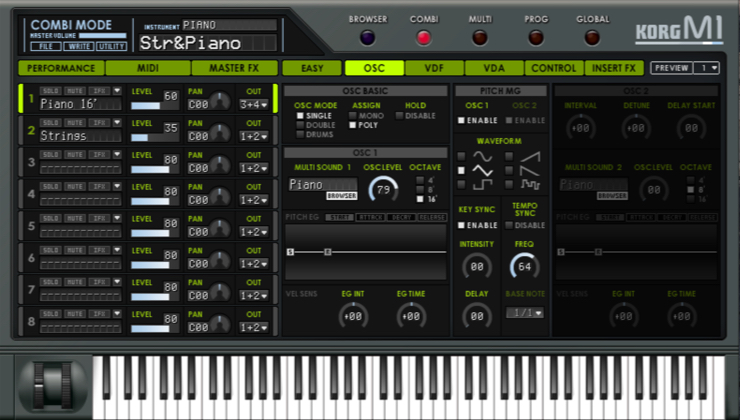Switch to PROG mode LED button
Screen dimensions: 740x420
pyautogui.click(x=536, y=38)
